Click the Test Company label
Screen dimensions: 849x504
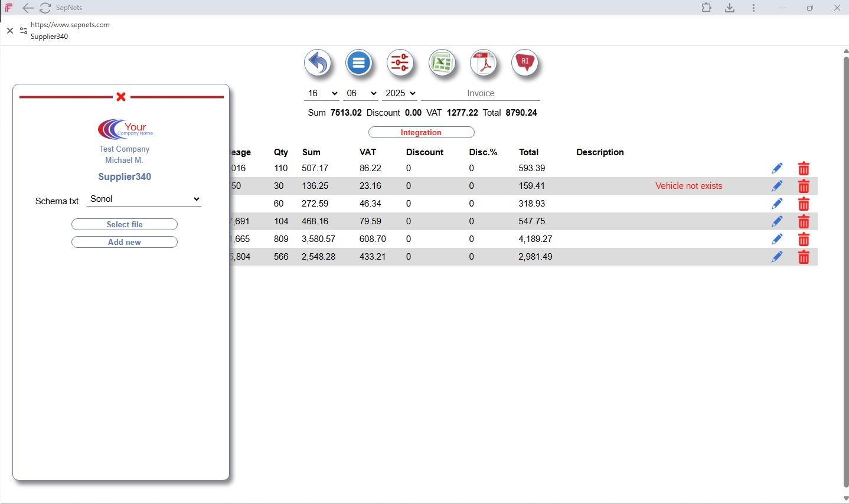tap(125, 149)
